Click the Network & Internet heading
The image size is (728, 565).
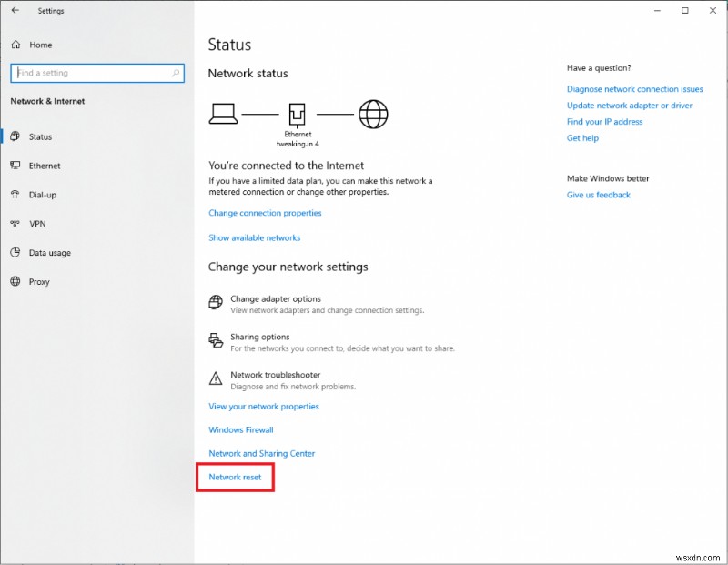tap(47, 101)
